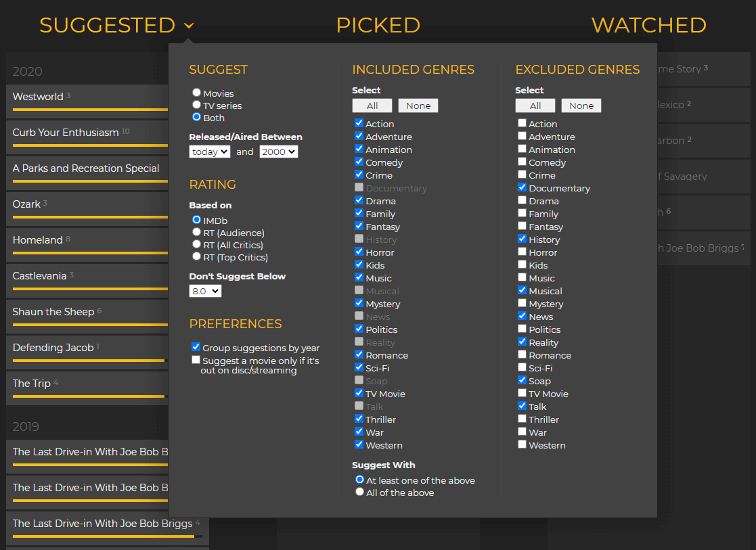This screenshot has height=550, width=756.
Task: Open Westworld in the suggested list
Action: tap(38, 97)
